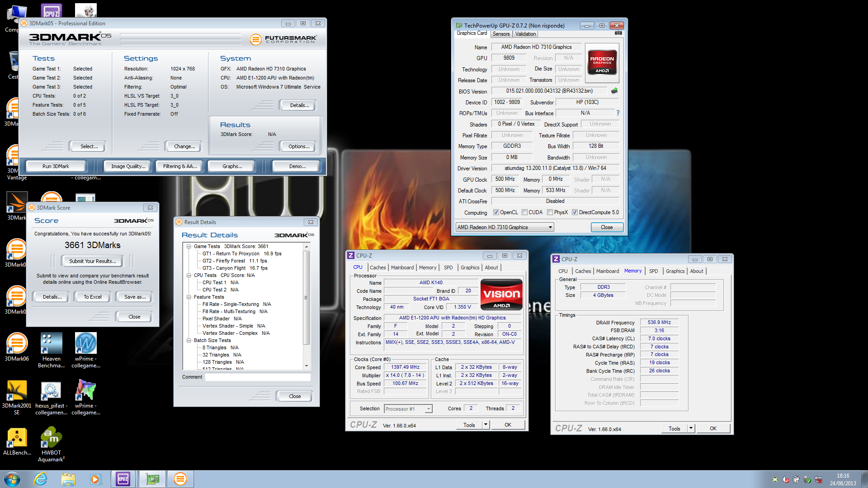Switch to Sensors tab in GPU-Z
The image size is (868, 488).
501,34
